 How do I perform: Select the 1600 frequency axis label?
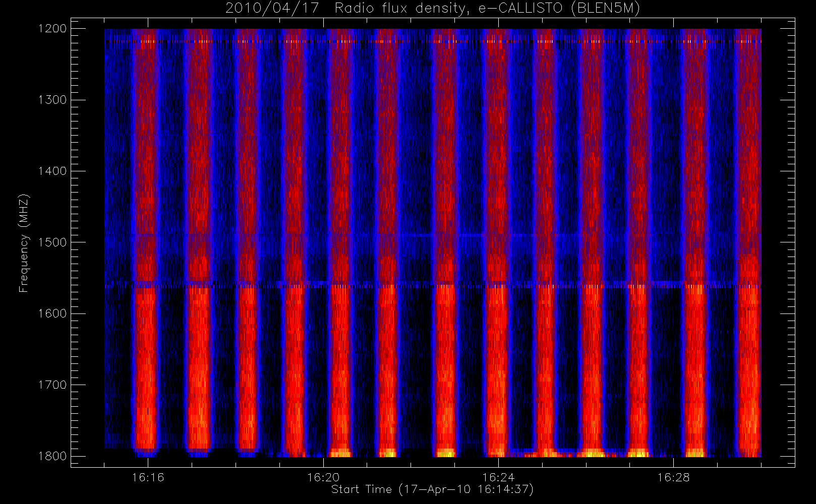pos(52,313)
